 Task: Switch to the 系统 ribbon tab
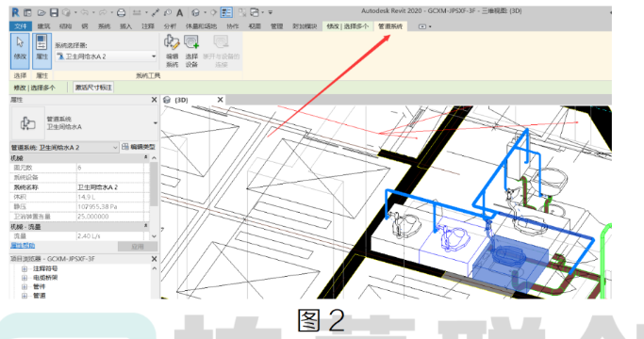pyautogui.click(x=105, y=26)
